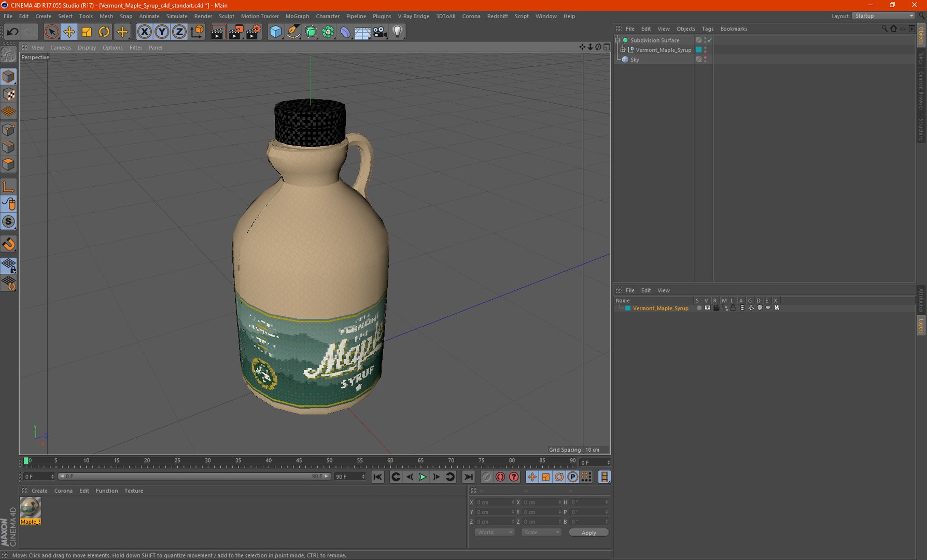Viewport: 927px width, 560px height.
Task: Open the Layout Startup dropdown
Action: (883, 16)
